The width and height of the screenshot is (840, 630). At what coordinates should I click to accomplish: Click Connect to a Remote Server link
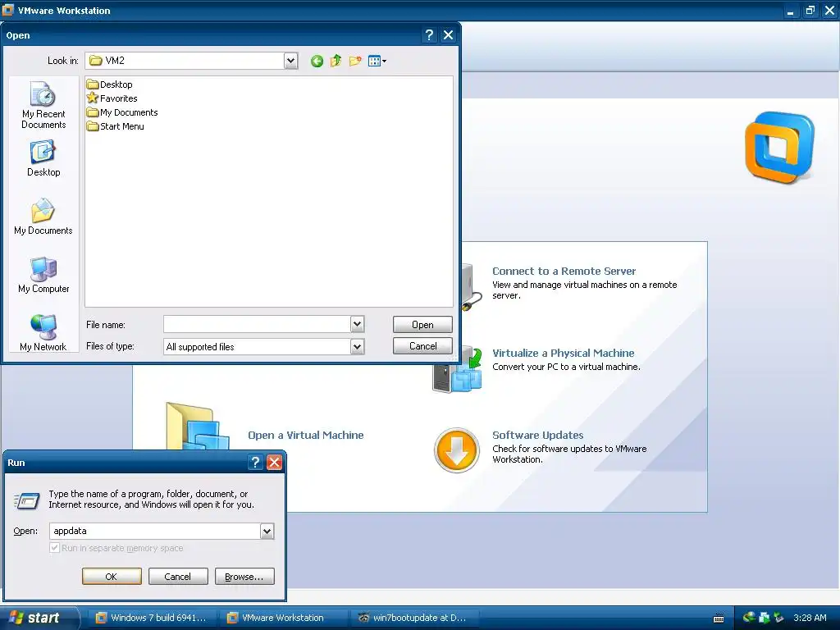click(x=564, y=271)
